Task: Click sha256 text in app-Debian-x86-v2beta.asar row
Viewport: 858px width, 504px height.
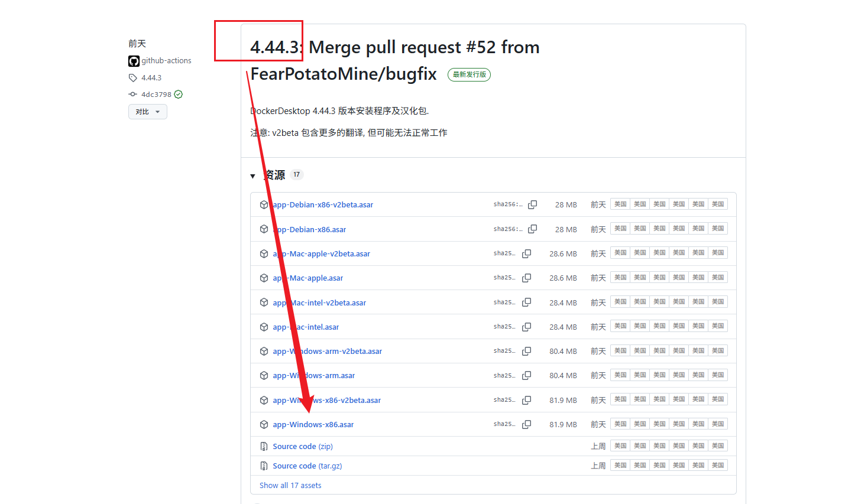Action: [x=509, y=204]
